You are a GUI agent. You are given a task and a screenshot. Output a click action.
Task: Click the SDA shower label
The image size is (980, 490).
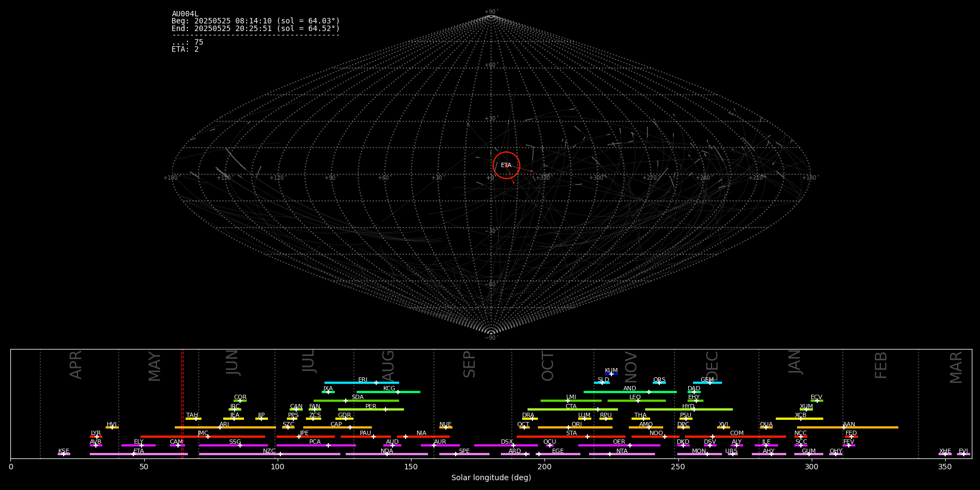pos(358,397)
